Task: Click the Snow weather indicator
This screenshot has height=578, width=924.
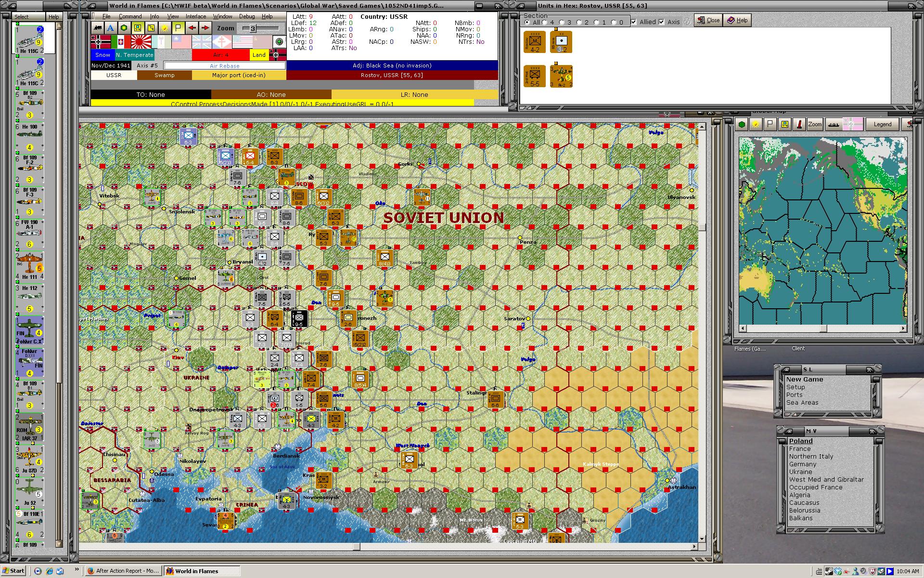Action: tap(103, 55)
